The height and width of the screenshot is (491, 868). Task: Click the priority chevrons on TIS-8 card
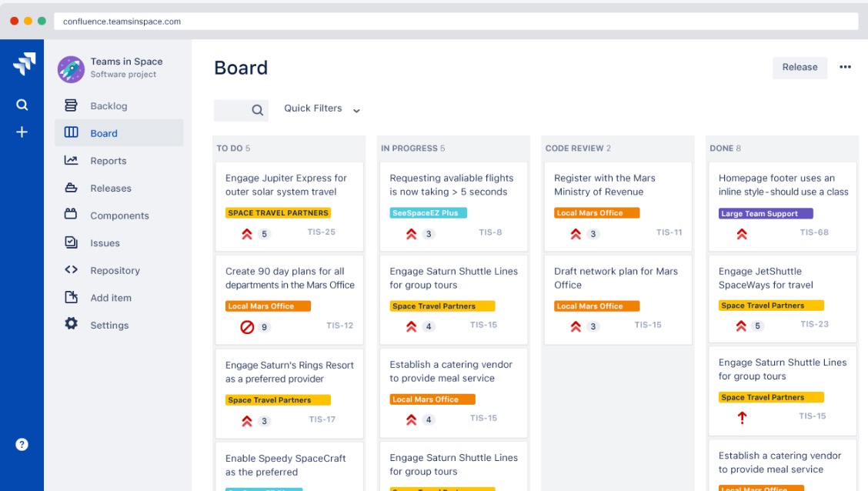pos(412,234)
